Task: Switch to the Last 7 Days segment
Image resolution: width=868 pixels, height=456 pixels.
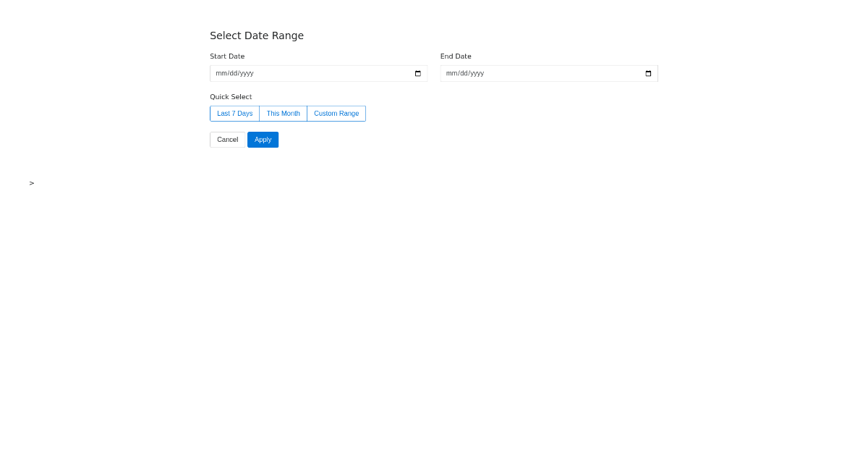Action: (234, 114)
